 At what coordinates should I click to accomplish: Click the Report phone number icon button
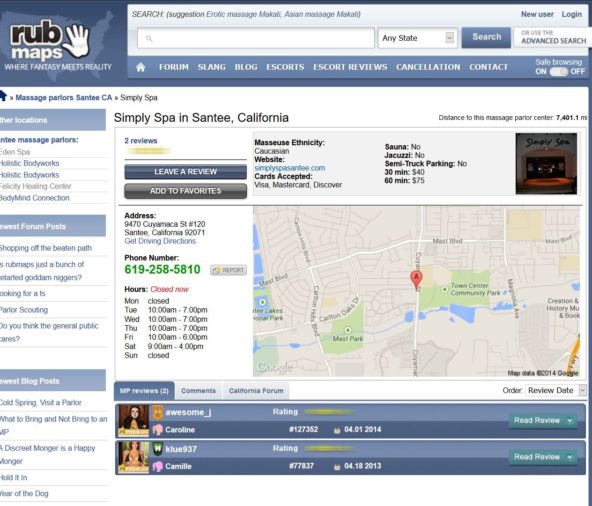click(228, 270)
